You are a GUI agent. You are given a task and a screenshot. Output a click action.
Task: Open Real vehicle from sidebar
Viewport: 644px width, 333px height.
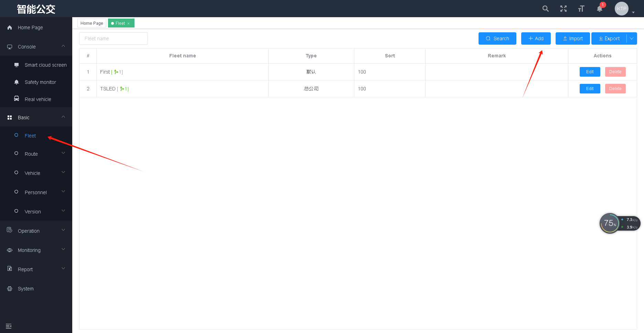point(38,99)
